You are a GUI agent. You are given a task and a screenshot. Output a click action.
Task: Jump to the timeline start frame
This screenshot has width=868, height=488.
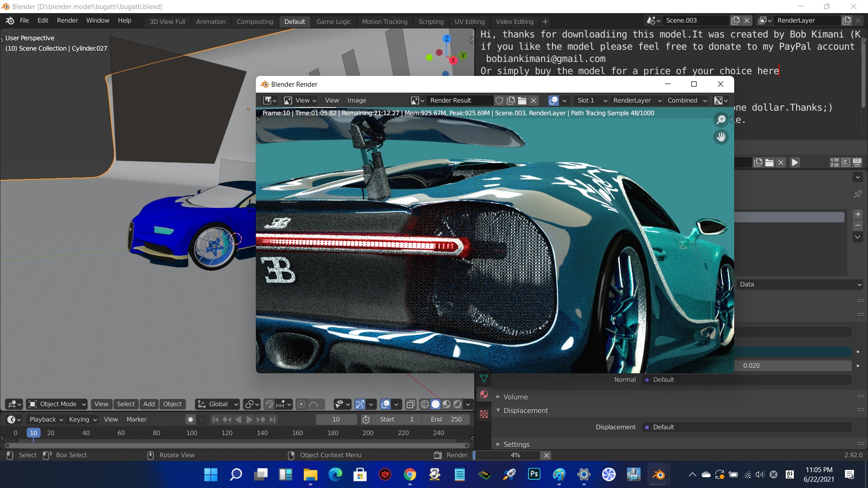(216, 419)
